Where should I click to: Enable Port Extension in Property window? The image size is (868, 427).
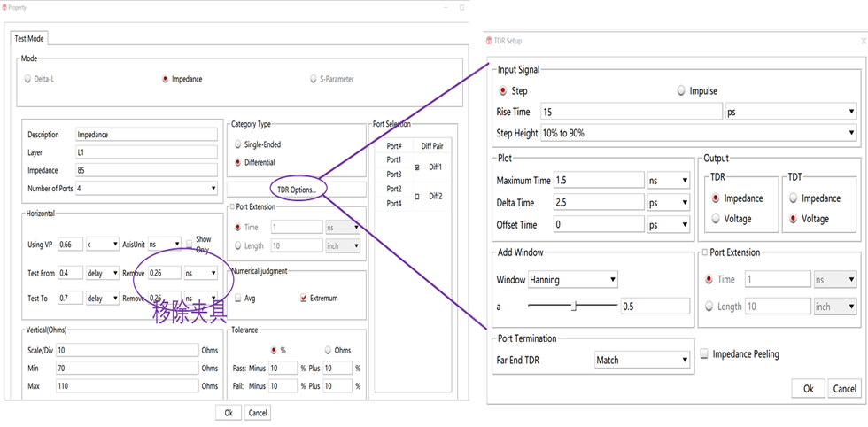point(232,206)
